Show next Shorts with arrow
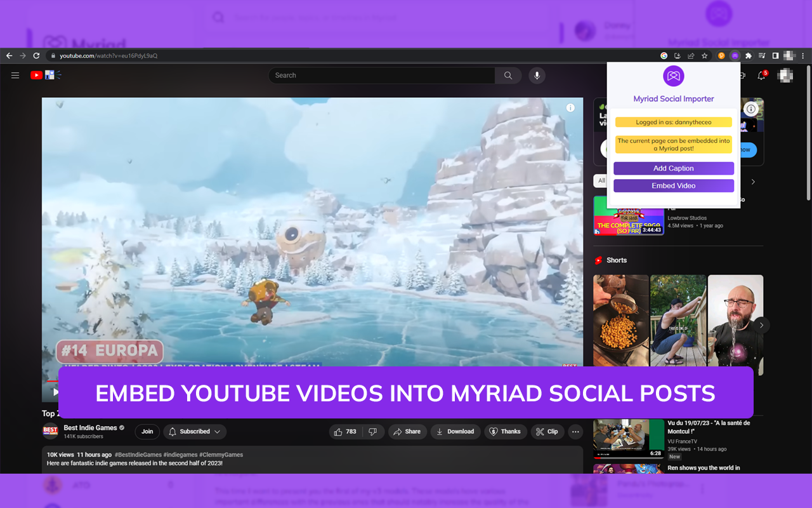This screenshot has width=812, height=508. click(761, 325)
